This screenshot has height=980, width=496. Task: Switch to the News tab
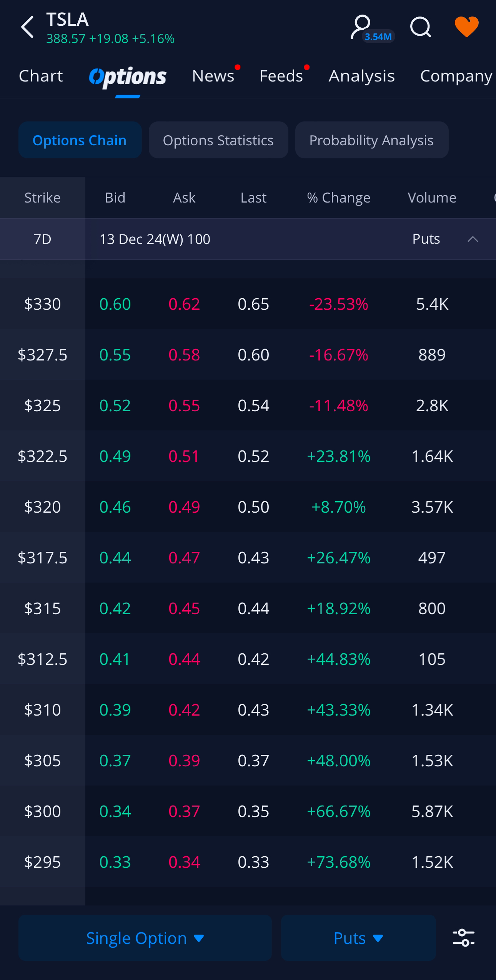(213, 76)
